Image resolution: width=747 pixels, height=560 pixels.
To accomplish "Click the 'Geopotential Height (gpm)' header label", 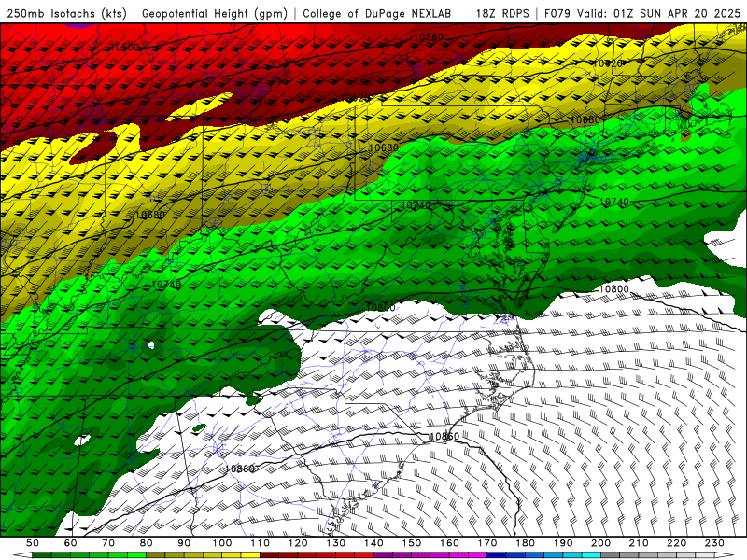I will coord(215,13).
